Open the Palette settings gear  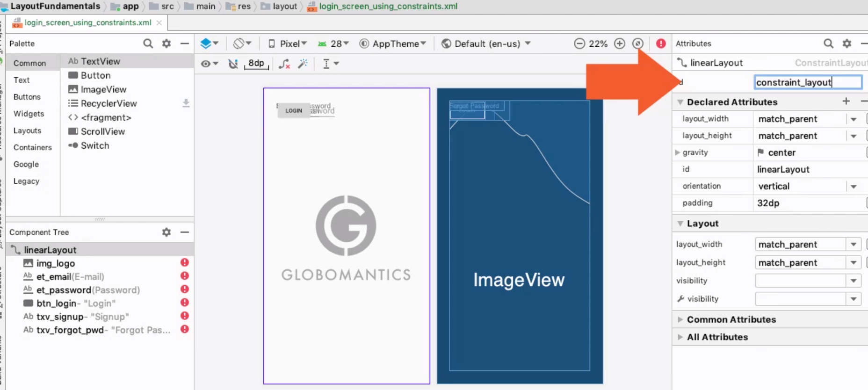tap(166, 43)
